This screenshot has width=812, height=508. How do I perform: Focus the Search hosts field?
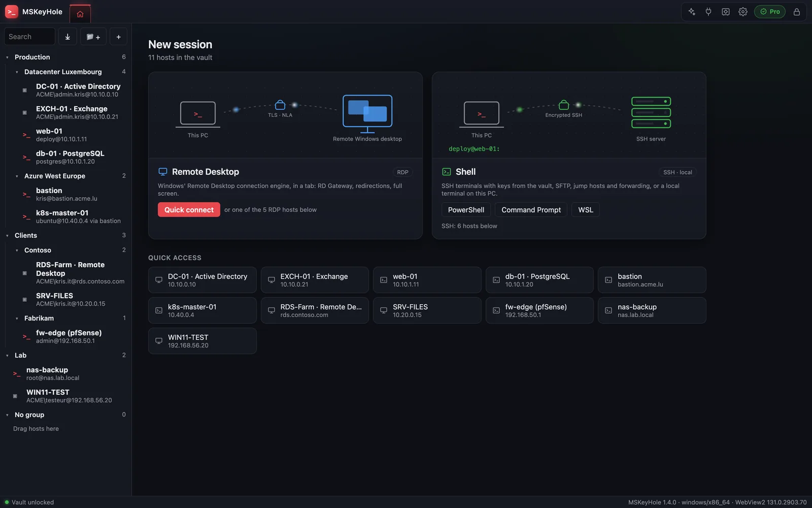[29, 37]
